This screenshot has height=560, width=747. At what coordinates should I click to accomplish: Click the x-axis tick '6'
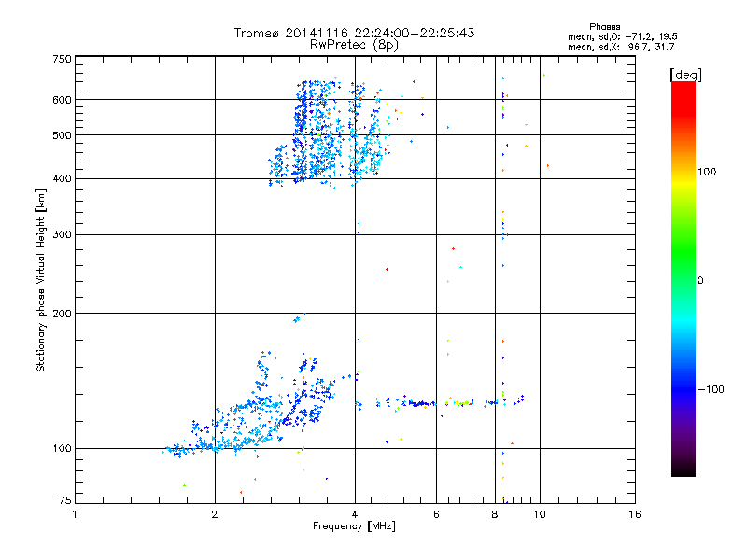tap(436, 514)
